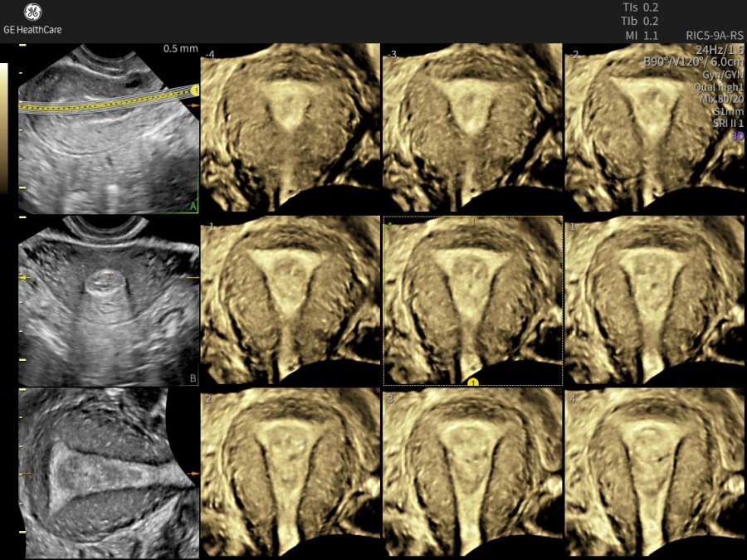This screenshot has height=560, width=747.
Task: Click the 0.5 mm slice spacing value
Action: pos(180,49)
